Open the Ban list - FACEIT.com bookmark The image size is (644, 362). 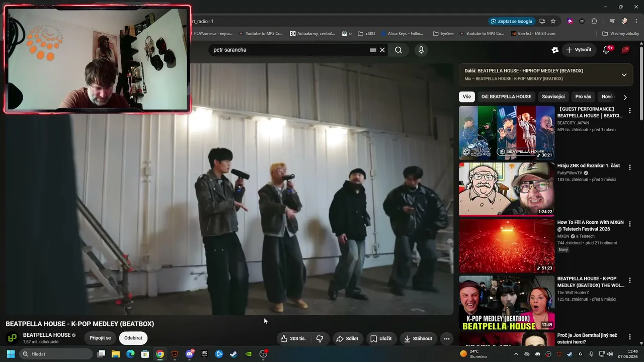click(533, 34)
